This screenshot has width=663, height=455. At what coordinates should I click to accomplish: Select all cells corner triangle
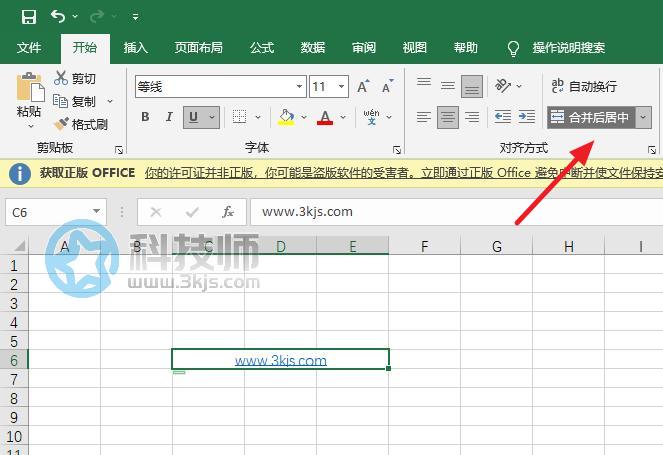pyautogui.click(x=19, y=246)
